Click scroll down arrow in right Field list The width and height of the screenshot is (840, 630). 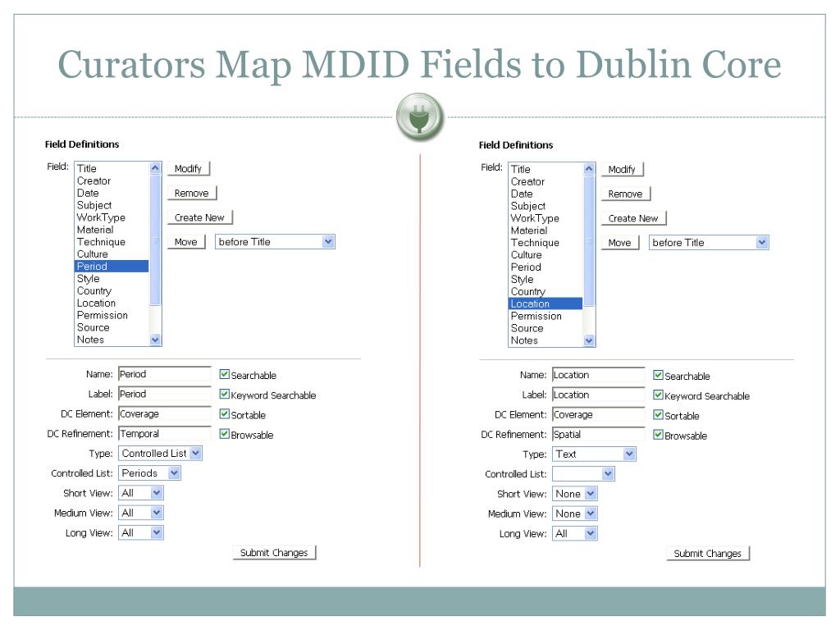589,340
